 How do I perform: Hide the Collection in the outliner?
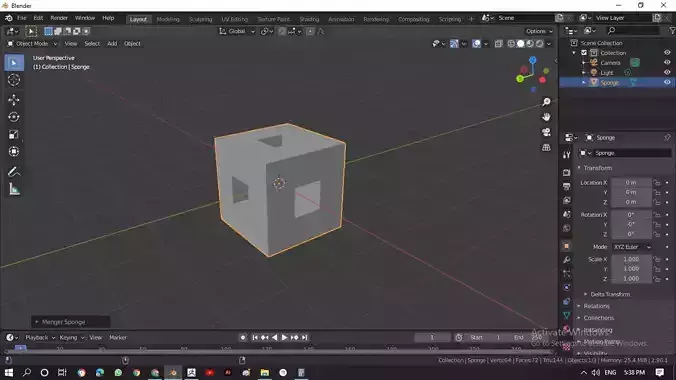coord(667,53)
